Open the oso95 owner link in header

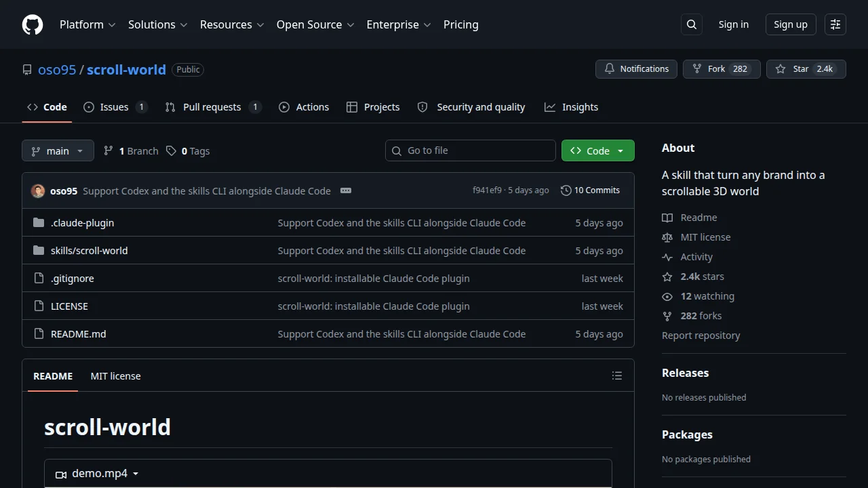click(57, 69)
